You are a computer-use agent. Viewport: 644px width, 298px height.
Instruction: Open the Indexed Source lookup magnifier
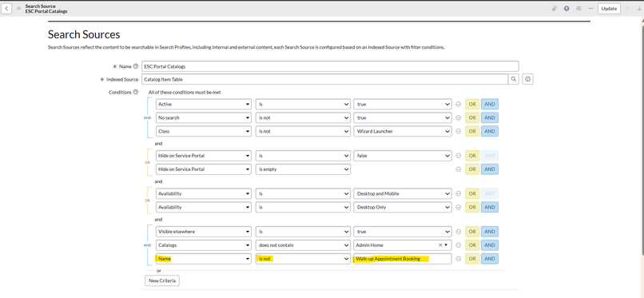514,80
